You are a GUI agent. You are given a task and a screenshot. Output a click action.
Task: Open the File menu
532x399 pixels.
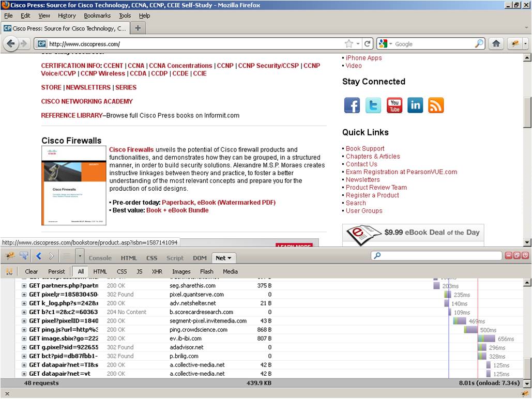point(8,16)
